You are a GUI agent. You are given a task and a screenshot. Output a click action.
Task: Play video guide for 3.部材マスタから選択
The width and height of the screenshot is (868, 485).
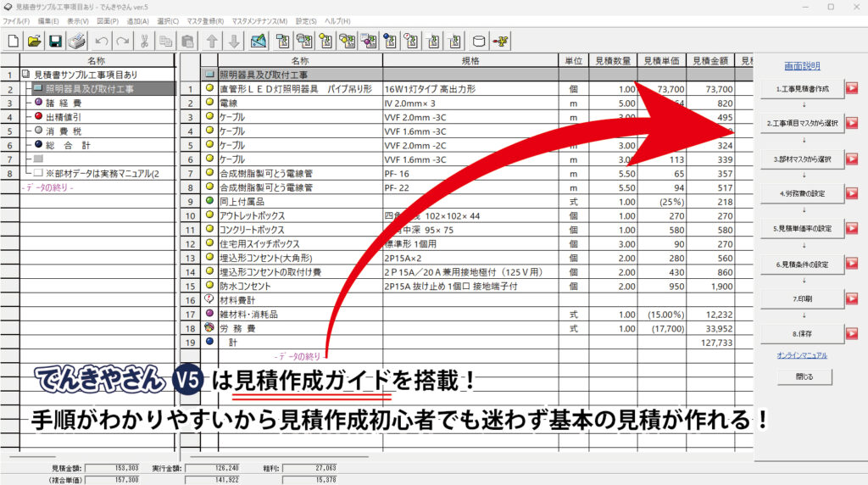[852, 159]
